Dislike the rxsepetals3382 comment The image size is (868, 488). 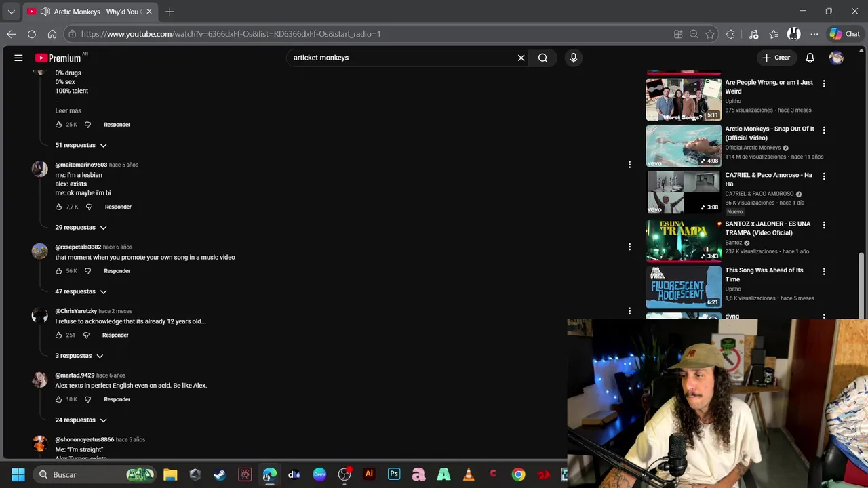[87, 271]
